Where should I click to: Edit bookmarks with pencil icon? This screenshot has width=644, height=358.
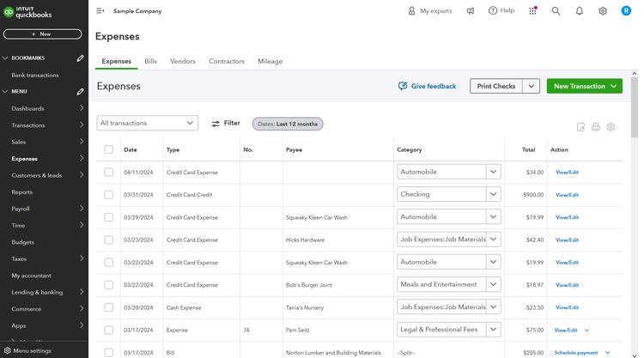click(80, 58)
